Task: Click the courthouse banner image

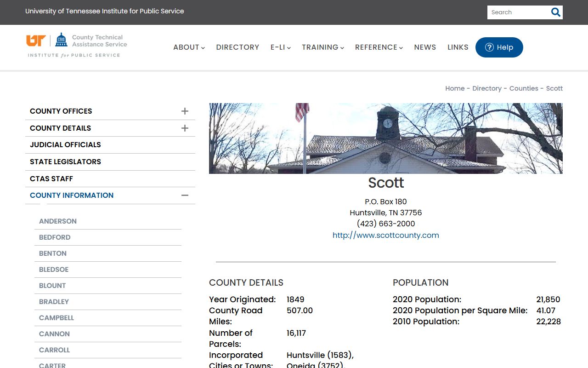Action: pyautogui.click(x=386, y=138)
